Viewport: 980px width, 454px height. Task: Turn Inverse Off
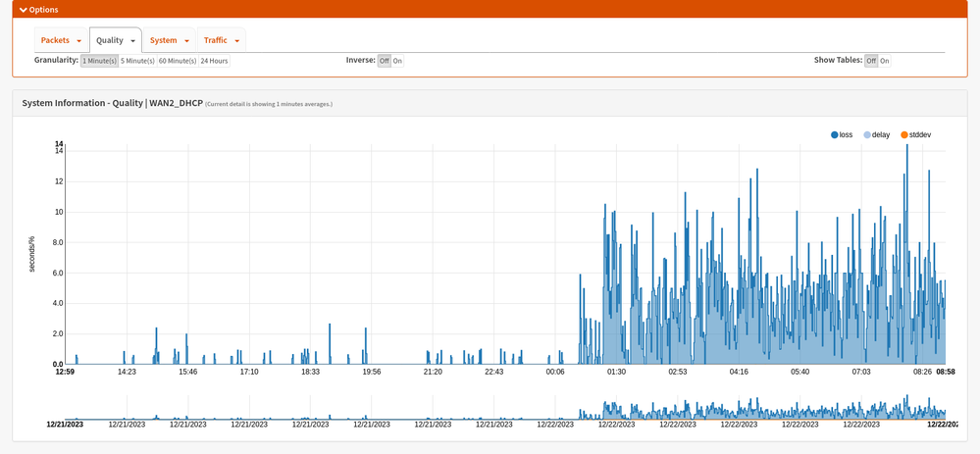(385, 61)
